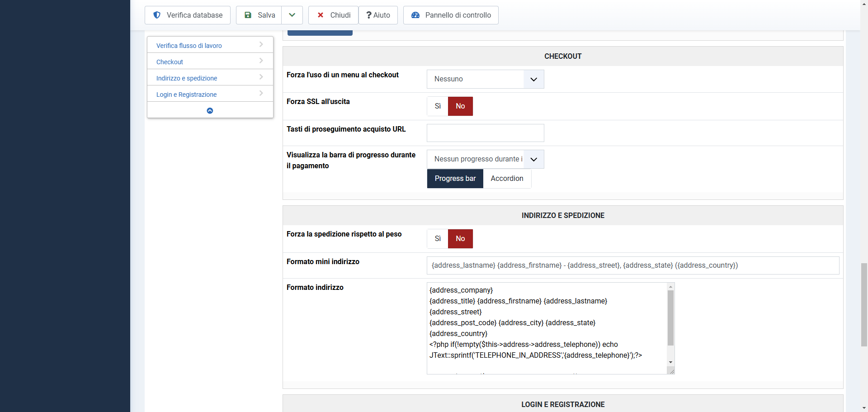Select the Progress bar tab
The image size is (868, 412).
pos(455,179)
